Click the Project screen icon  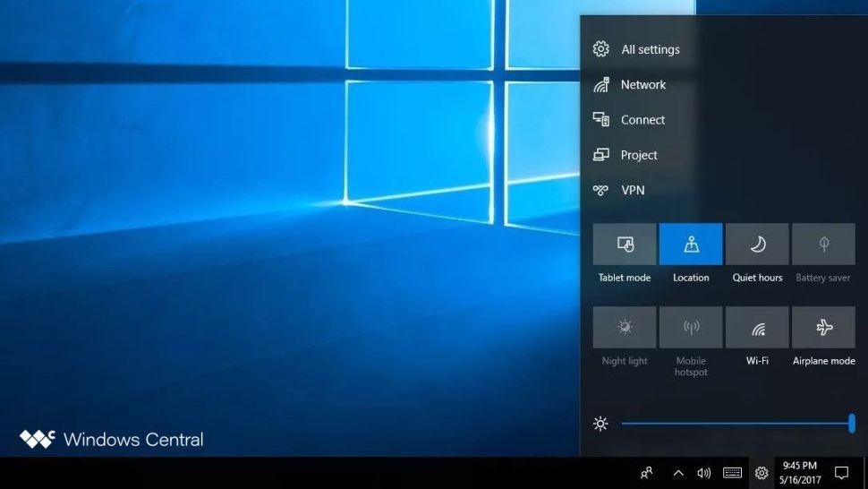coord(601,155)
